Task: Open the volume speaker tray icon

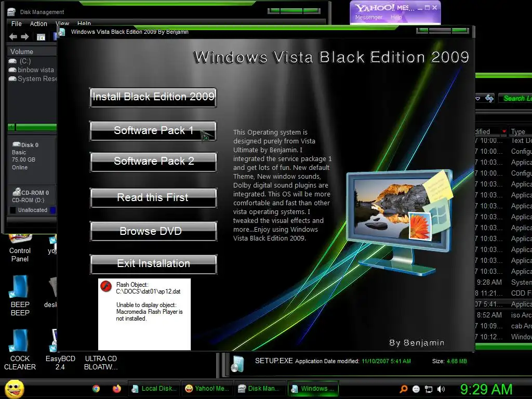Action: pos(441,389)
